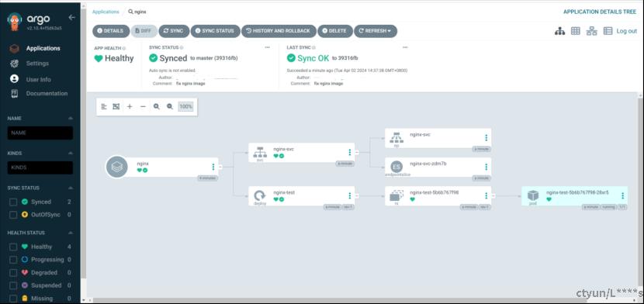
Task: Open three-dot menu of nginx-svc service
Action: pos(349,152)
